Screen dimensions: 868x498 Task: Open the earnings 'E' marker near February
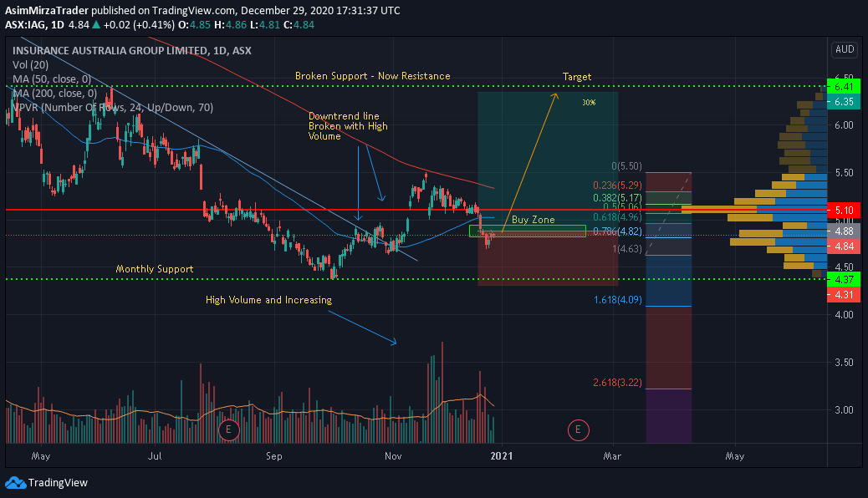pos(578,430)
